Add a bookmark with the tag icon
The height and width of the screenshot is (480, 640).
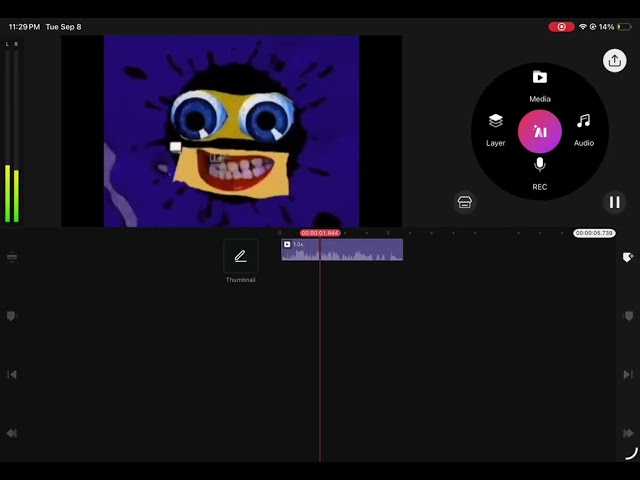[x=628, y=257]
